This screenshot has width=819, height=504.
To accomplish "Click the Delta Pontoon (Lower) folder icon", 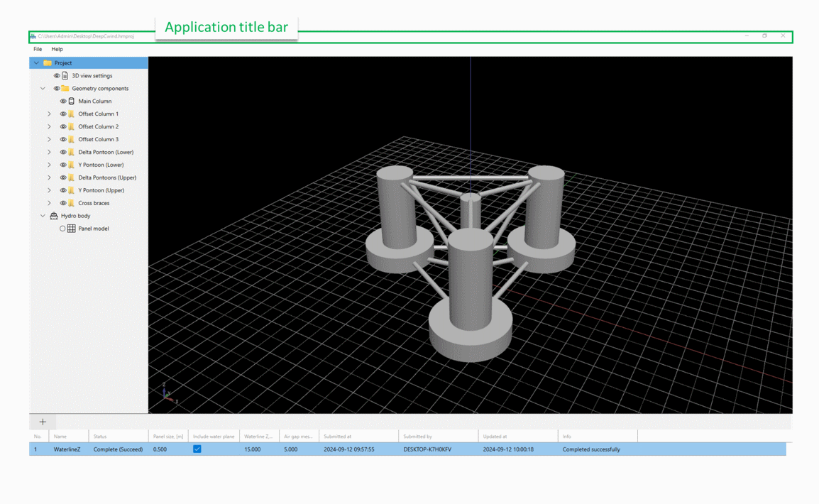I will coord(72,152).
